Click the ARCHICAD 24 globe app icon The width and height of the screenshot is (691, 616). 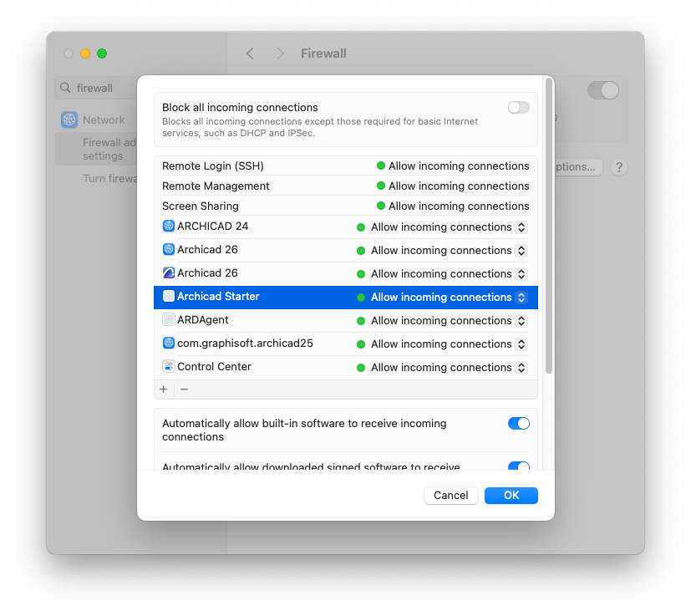(168, 227)
